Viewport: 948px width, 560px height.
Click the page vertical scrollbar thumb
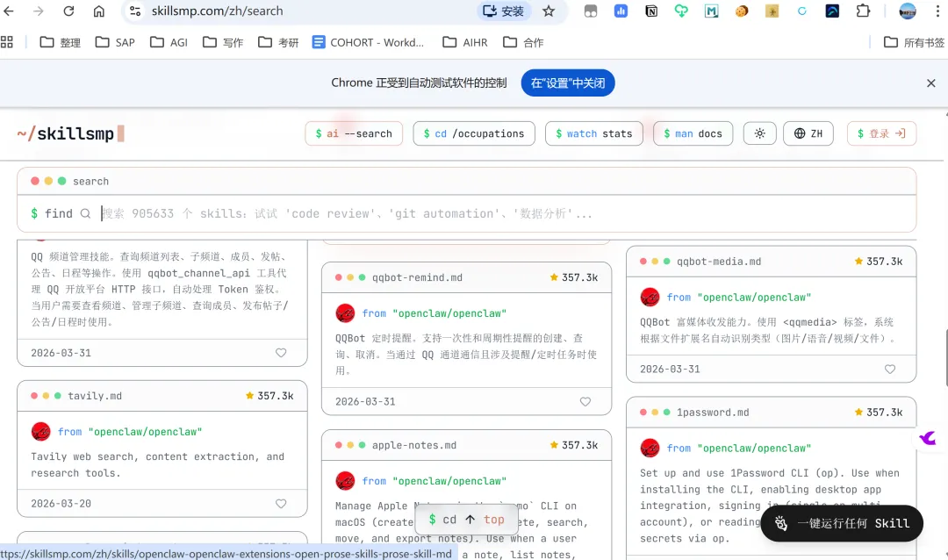tap(945, 357)
